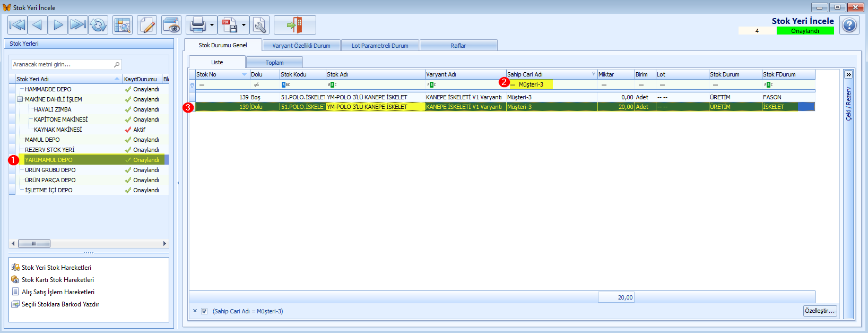868x333 pixels.
Task: Click the Özelleştir… button
Action: coord(820,311)
